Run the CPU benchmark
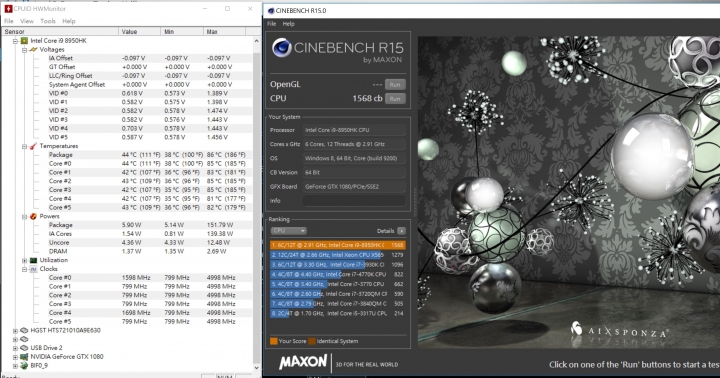The image size is (720, 378). click(395, 99)
